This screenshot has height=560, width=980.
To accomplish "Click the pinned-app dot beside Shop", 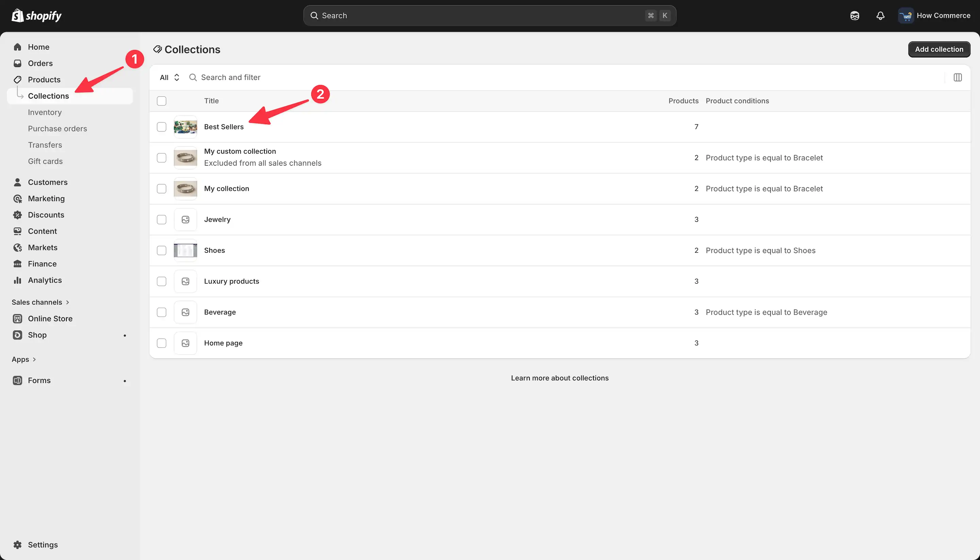I will (125, 335).
